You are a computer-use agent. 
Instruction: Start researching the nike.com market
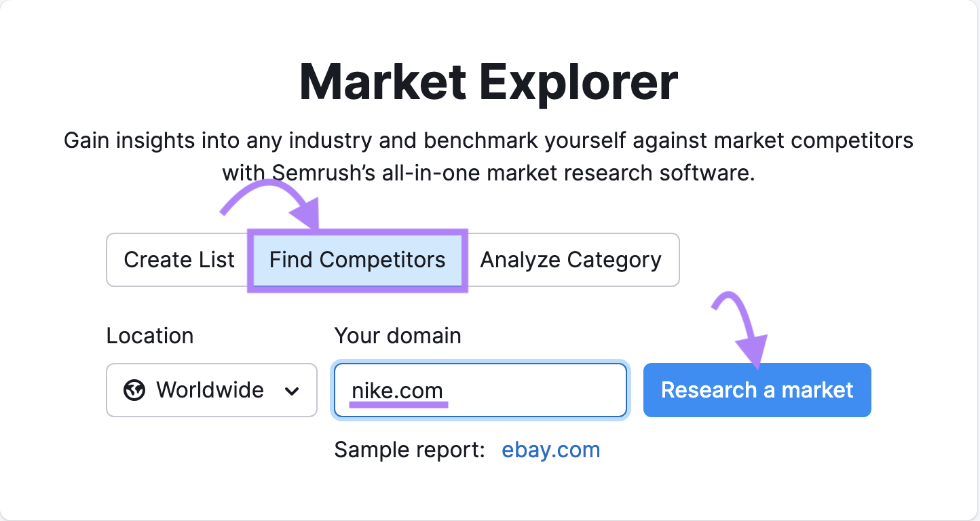(x=757, y=390)
